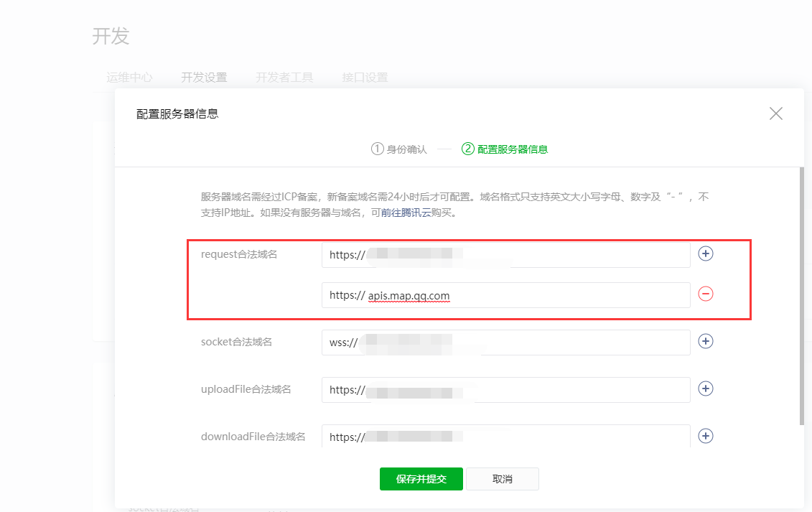Remove the apis.map.qq.com domain row
The image size is (812, 512).
tap(706, 294)
